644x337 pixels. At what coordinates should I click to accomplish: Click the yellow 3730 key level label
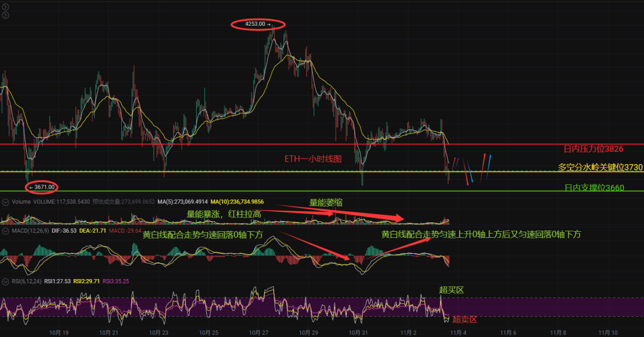(600, 167)
